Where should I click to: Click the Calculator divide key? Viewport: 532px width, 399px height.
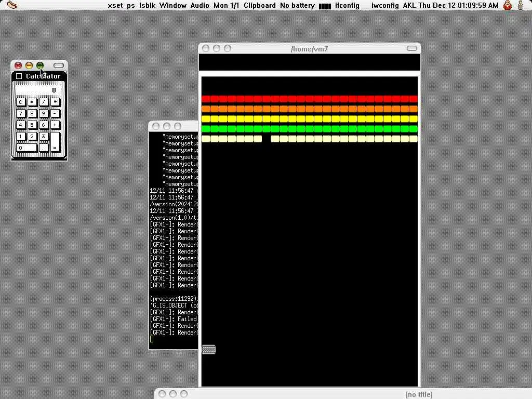pos(44,102)
